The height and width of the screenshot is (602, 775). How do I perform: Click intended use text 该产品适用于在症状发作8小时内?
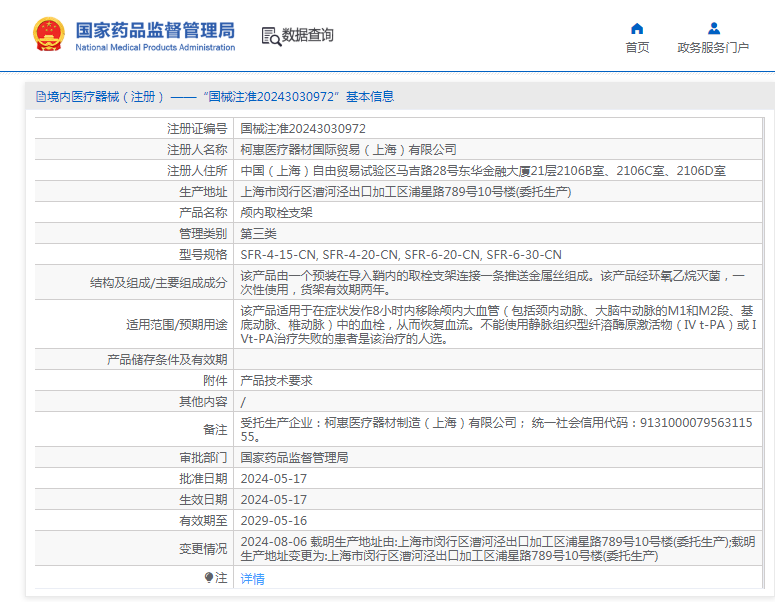[498, 325]
